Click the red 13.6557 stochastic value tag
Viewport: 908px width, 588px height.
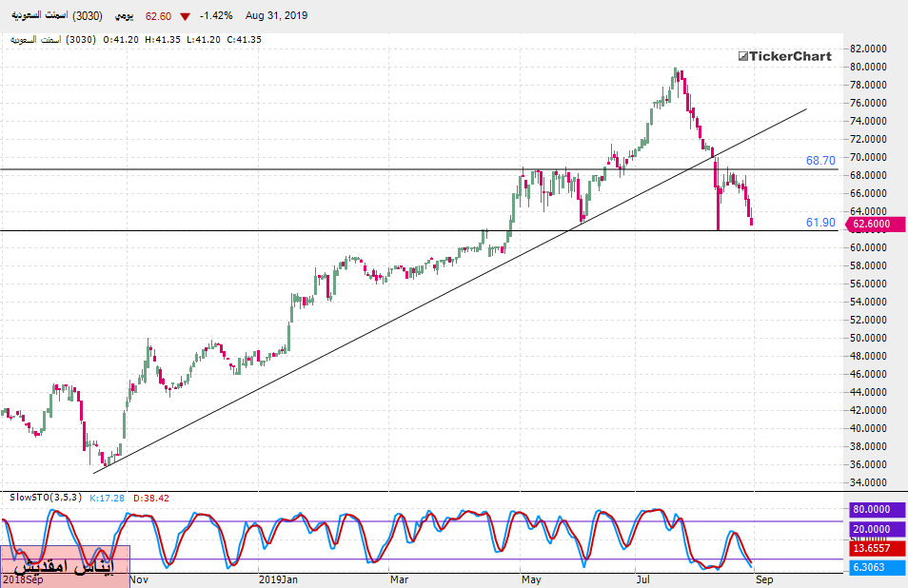pos(872,548)
